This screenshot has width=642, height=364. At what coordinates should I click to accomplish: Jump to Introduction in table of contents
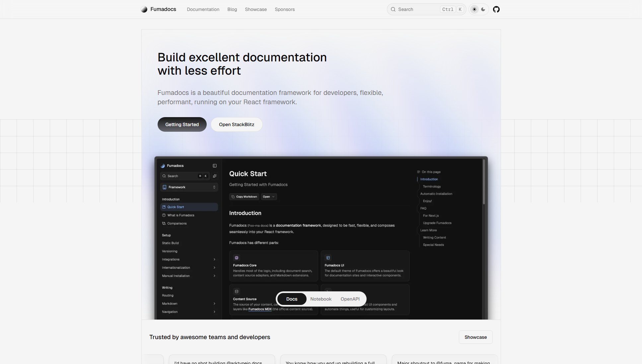429,179
